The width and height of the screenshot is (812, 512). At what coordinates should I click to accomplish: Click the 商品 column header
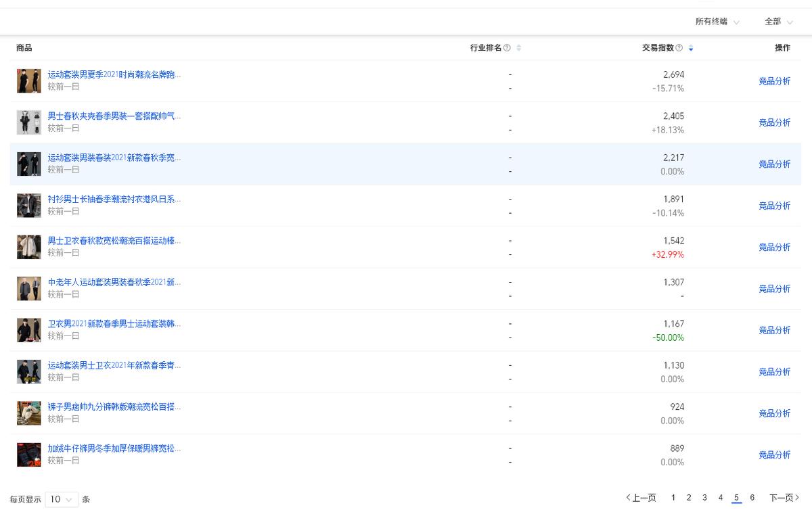coord(24,48)
